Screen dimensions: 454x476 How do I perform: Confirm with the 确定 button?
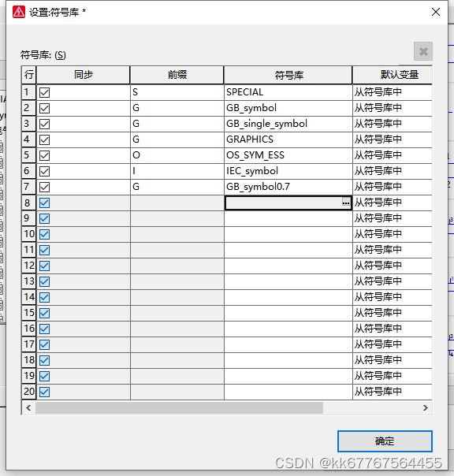(385, 441)
